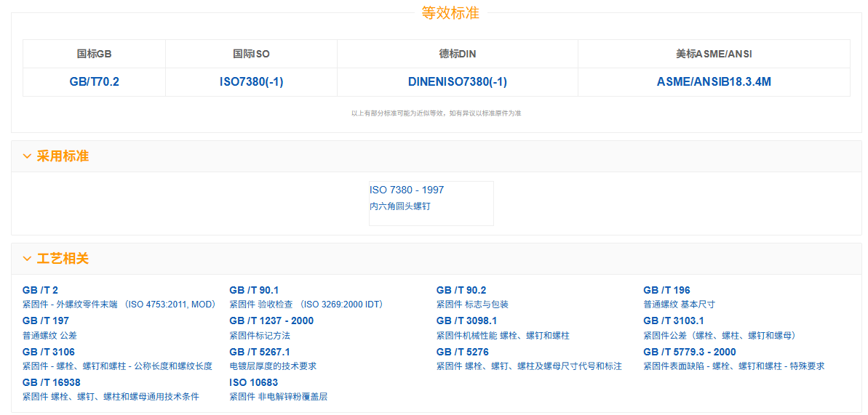Image resolution: width=868 pixels, height=415 pixels.
Task: Open the GB /T 3098.1 standard
Action: point(466,321)
